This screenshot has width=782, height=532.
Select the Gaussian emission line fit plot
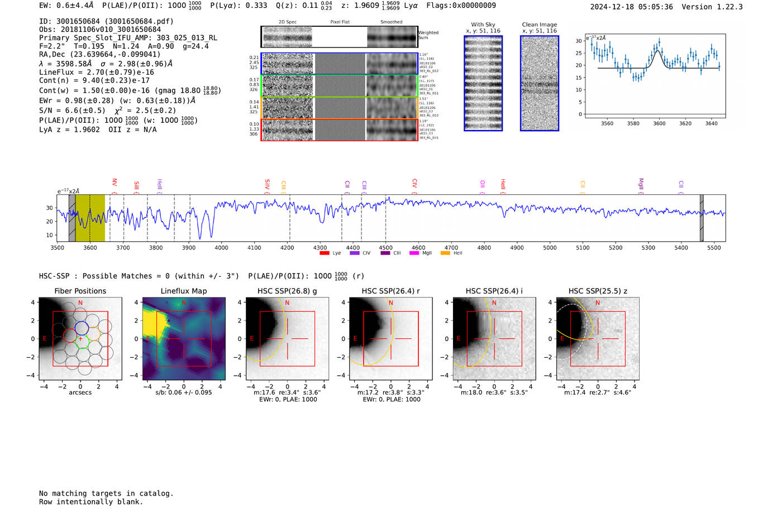pos(655,76)
